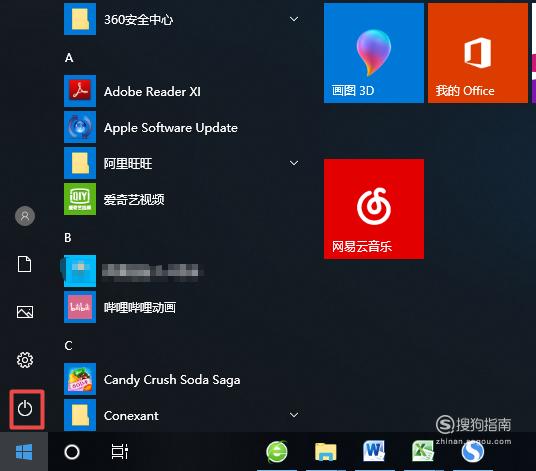This screenshot has width=536, height=471.
Task: Select the Apple Software Update label
Action: coord(171,128)
